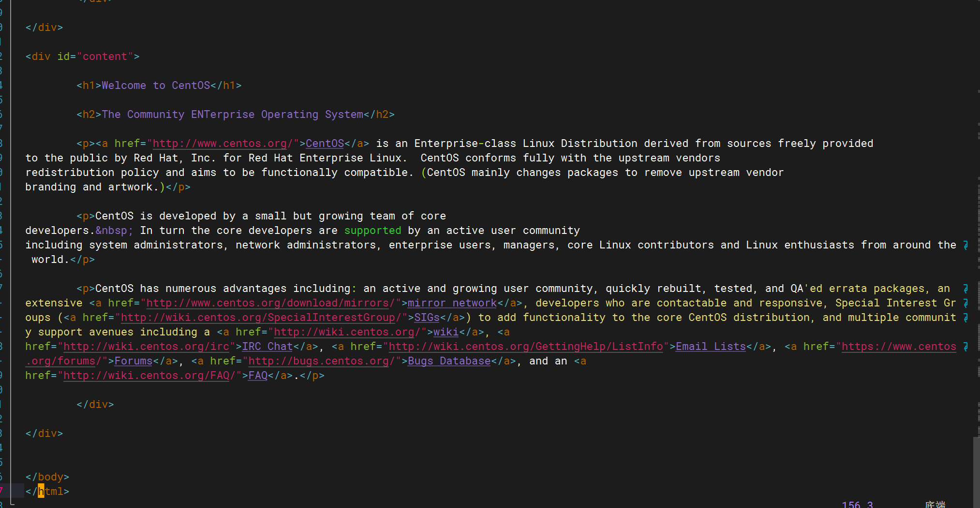Click the words 'Red Hat Enterprise Linux.'
The image size is (980, 508).
coord(328,158)
